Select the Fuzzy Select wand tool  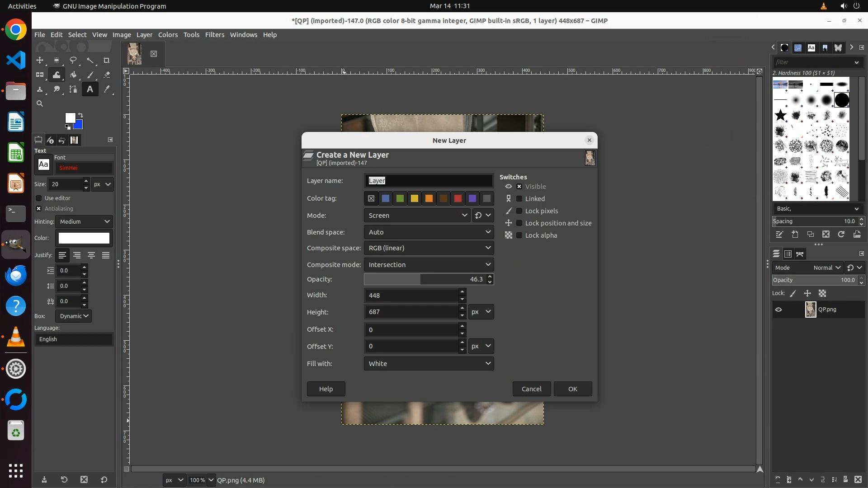[90, 60]
